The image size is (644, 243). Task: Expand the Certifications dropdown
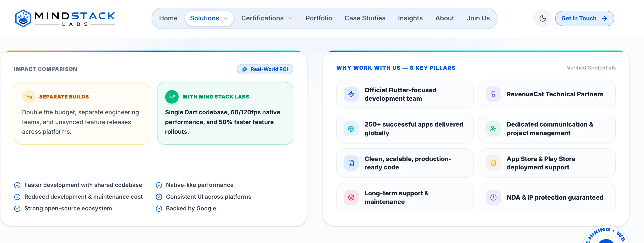pos(266,18)
